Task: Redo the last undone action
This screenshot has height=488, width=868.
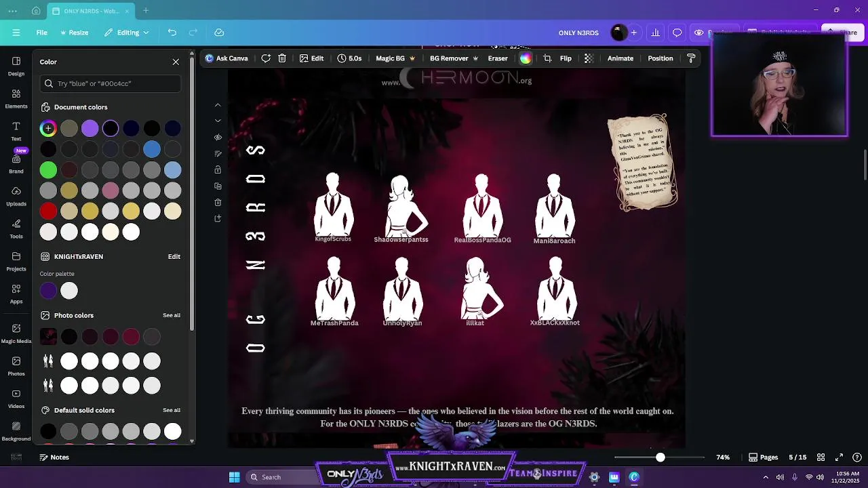Action: point(193,33)
